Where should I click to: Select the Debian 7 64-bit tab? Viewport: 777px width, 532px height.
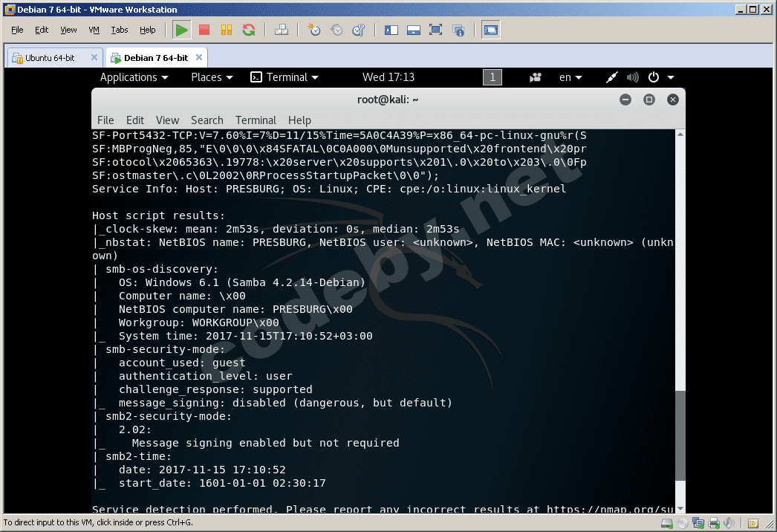[x=156, y=58]
